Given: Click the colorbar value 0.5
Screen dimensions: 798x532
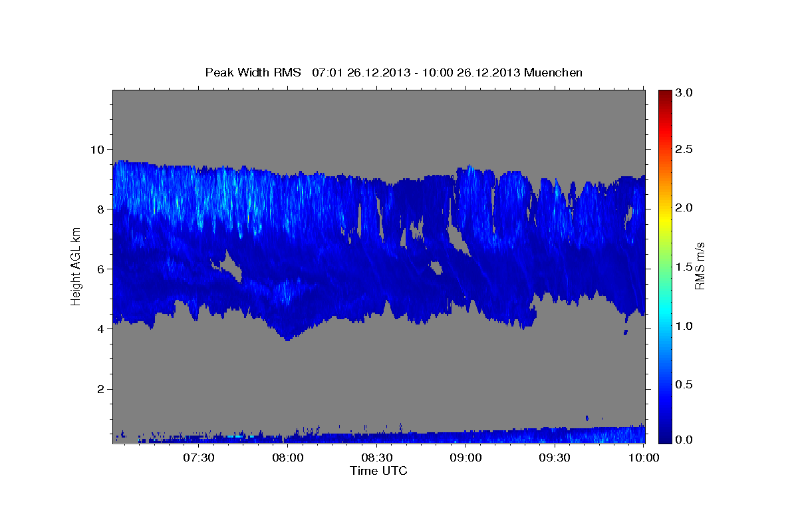Looking at the screenshot, I should 684,384.
